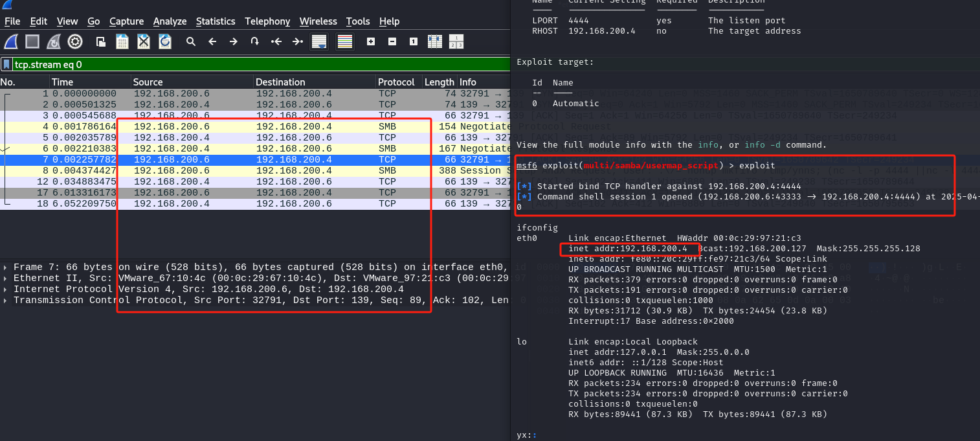
Task: Go to a specified packet
Action: click(255, 42)
